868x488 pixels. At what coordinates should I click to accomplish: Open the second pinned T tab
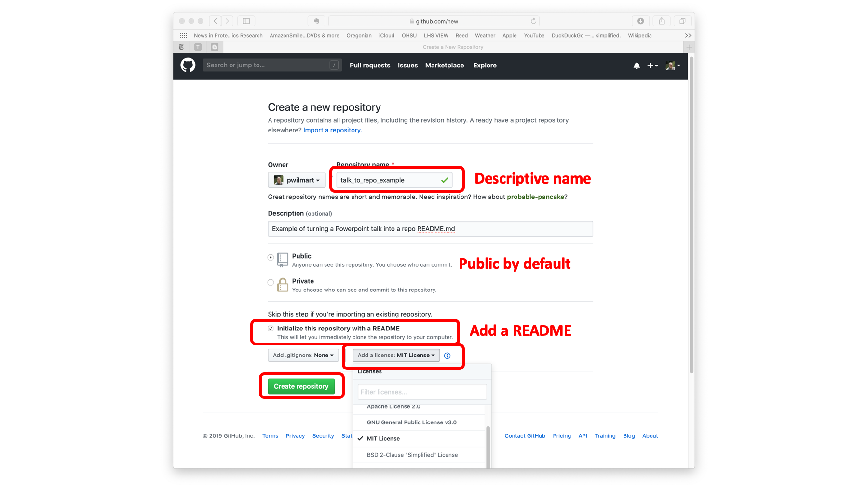[x=198, y=47]
